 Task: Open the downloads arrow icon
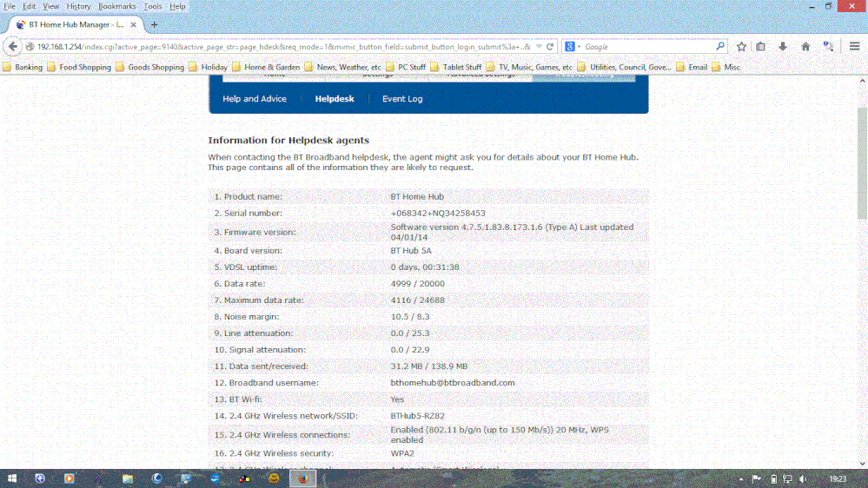[x=783, y=47]
